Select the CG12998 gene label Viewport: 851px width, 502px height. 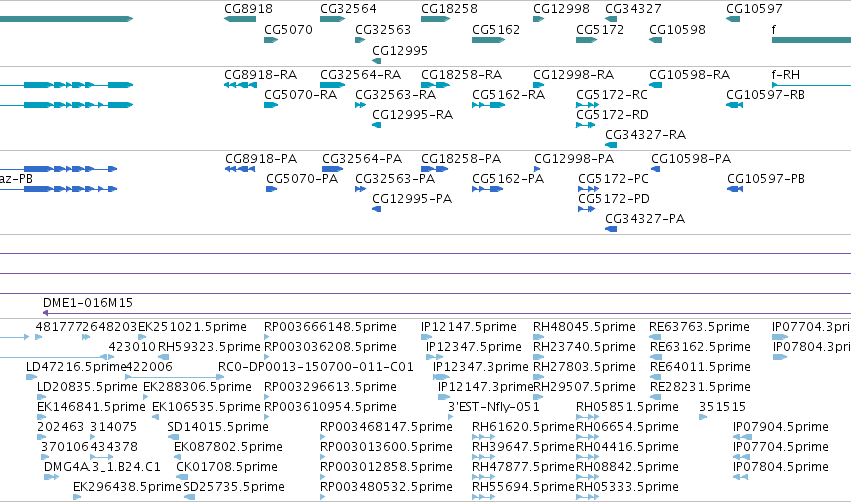561,9
